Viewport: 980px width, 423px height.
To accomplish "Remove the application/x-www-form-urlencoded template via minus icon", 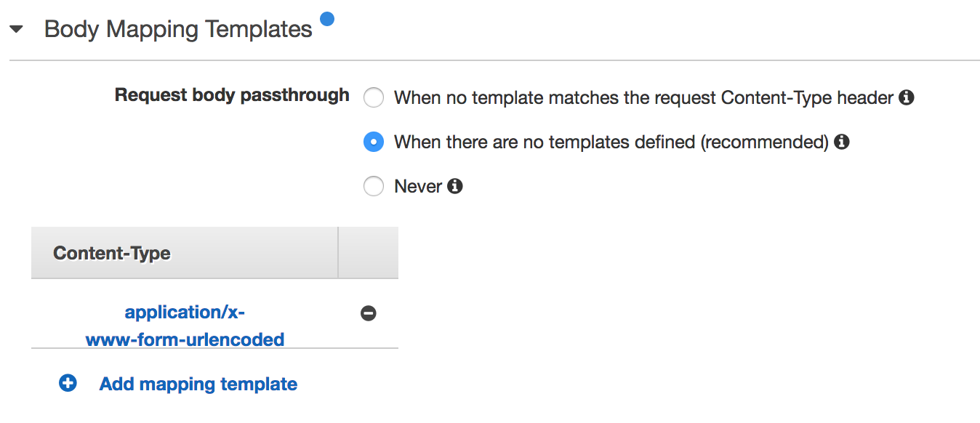I will [x=369, y=313].
